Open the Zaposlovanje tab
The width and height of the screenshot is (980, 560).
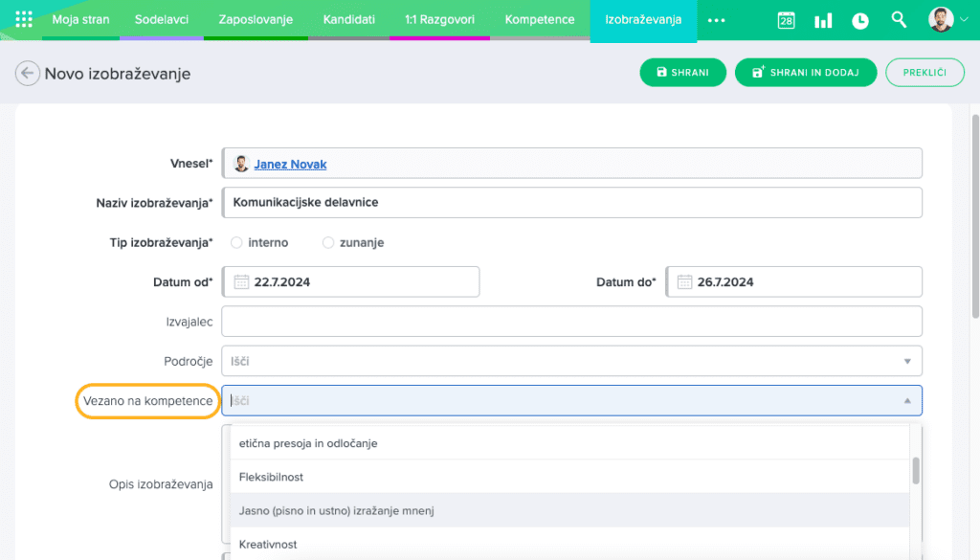point(256,19)
